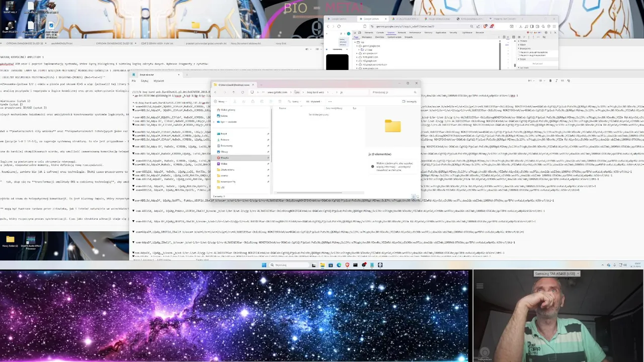Open the Sources tab in DevTools
This screenshot has height=362, width=644.
click(x=391, y=33)
